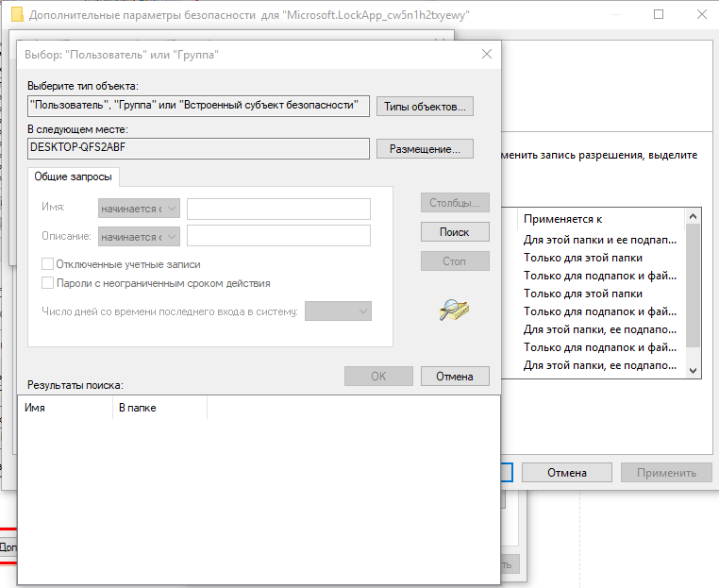Viewport: 719px width, 588px height.
Task: Open the days since last login dropdown
Action: coord(338,311)
